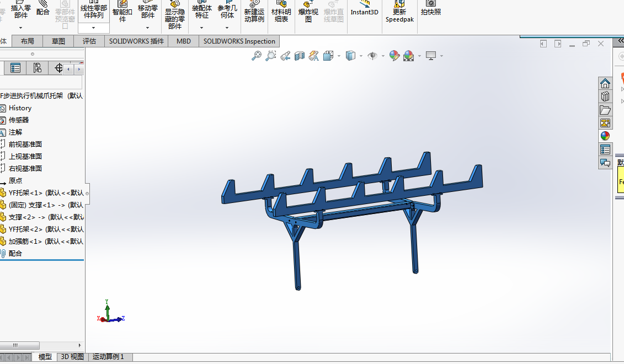The height and width of the screenshot is (364, 624).
Task: Open the 移动零部件 dropdown arrow
Action: (148, 28)
